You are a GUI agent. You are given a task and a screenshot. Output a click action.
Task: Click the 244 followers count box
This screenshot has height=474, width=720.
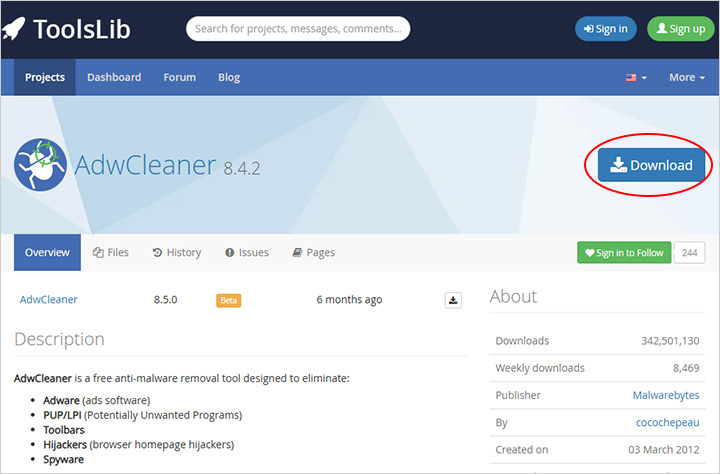click(689, 253)
